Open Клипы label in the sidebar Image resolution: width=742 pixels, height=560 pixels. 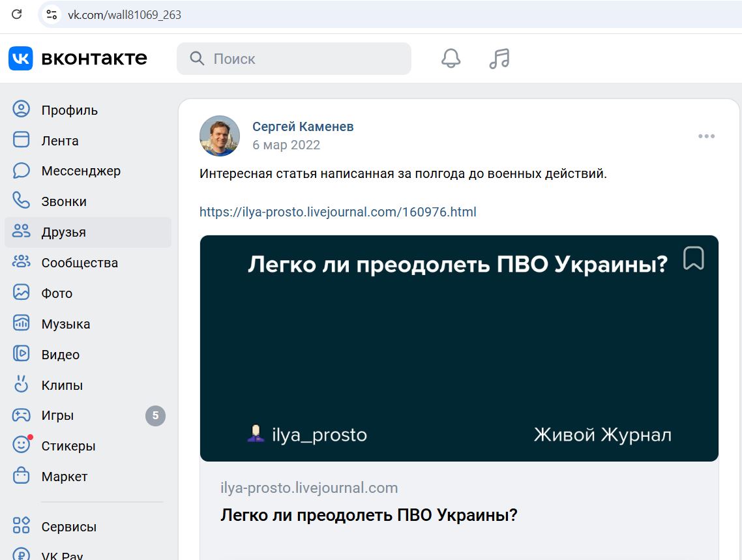pyautogui.click(x=62, y=385)
